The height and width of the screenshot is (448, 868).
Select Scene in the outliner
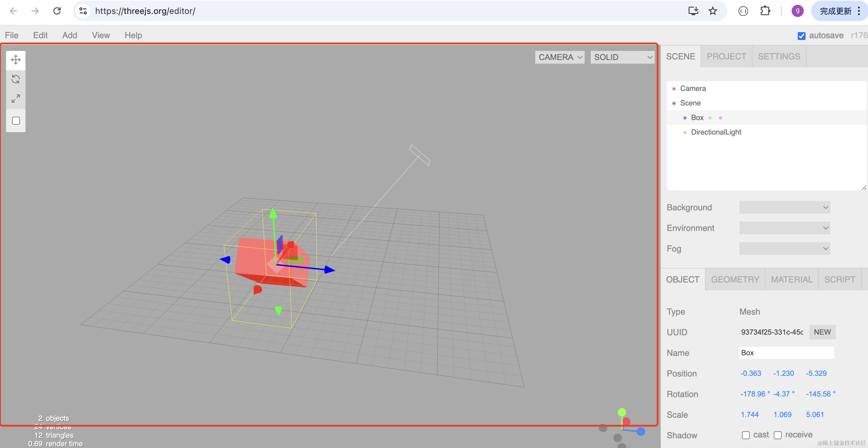[x=766, y=103]
